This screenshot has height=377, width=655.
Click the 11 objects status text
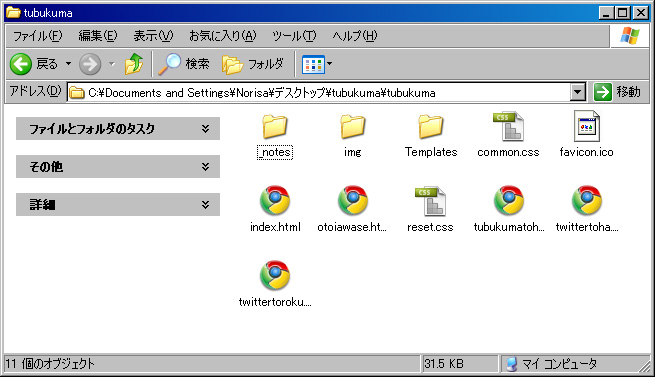tap(50, 364)
